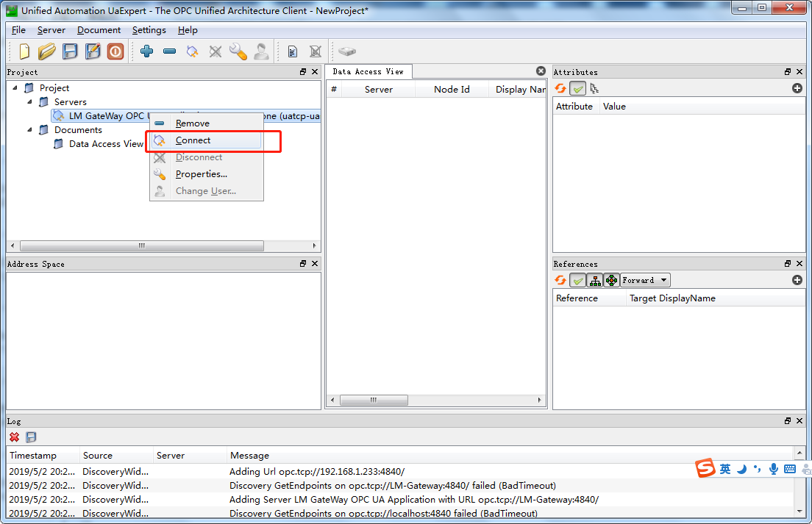Remove server using the blue minus toolbar icon
The width and height of the screenshot is (812, 524).
click(169, 51)
